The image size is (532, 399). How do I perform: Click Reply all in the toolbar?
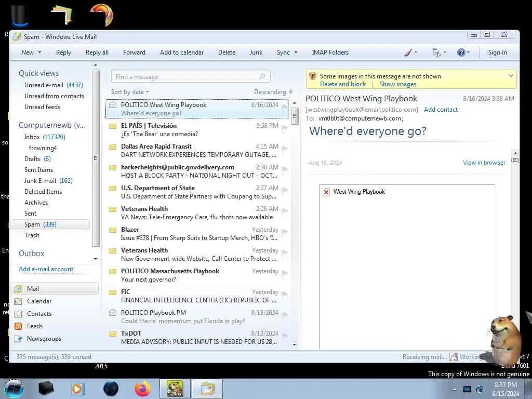pyautogui.click(x=97, y=52)
